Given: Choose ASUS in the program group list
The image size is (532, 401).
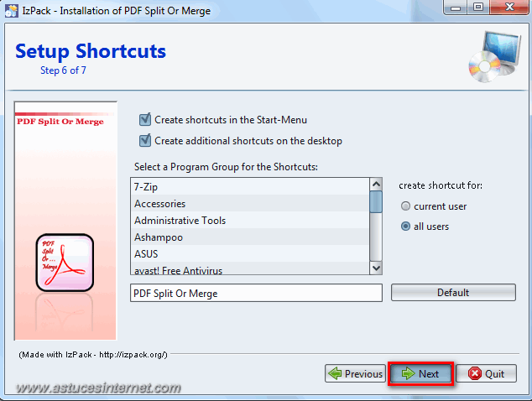Looking at the screenshot, I should click(250, 253).
